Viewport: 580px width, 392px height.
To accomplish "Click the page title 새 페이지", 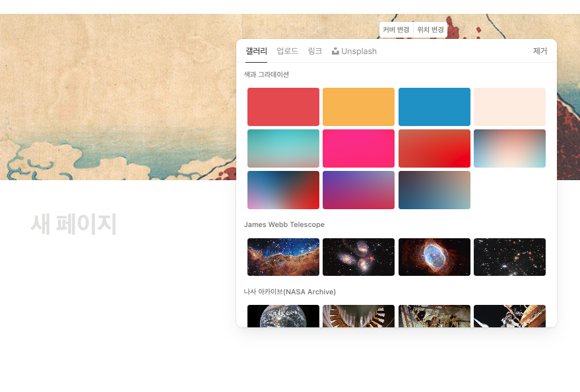I will pos(74,224).
